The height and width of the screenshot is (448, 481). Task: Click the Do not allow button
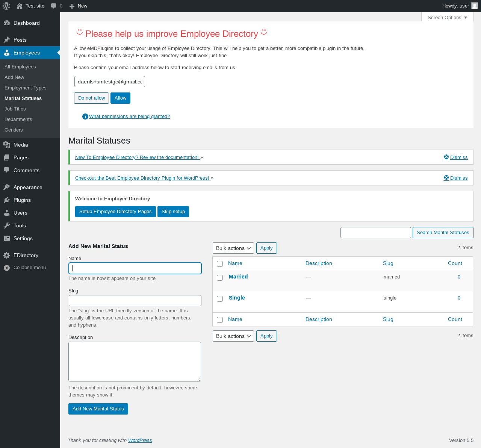tap(91, 98)
